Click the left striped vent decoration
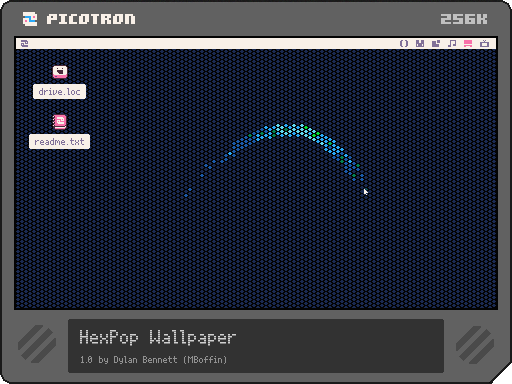This screenshot has width=512, height=384. pos(37,344)
